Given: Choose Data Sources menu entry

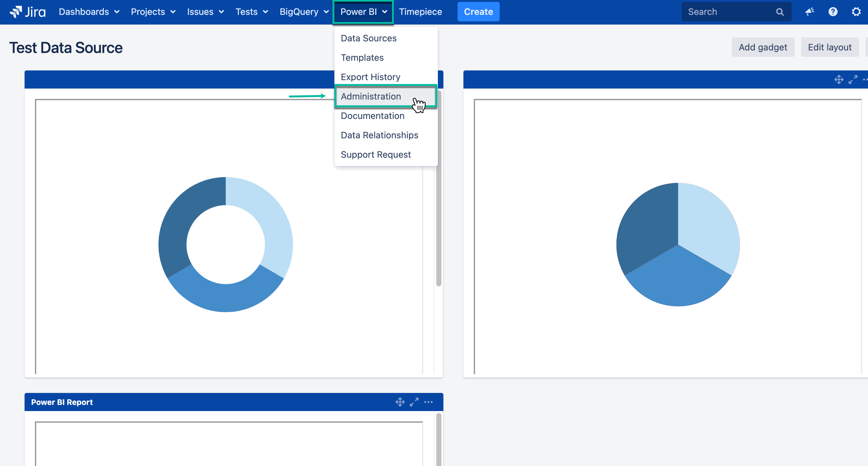Looking at the screenshot, I should pos(368,38).
